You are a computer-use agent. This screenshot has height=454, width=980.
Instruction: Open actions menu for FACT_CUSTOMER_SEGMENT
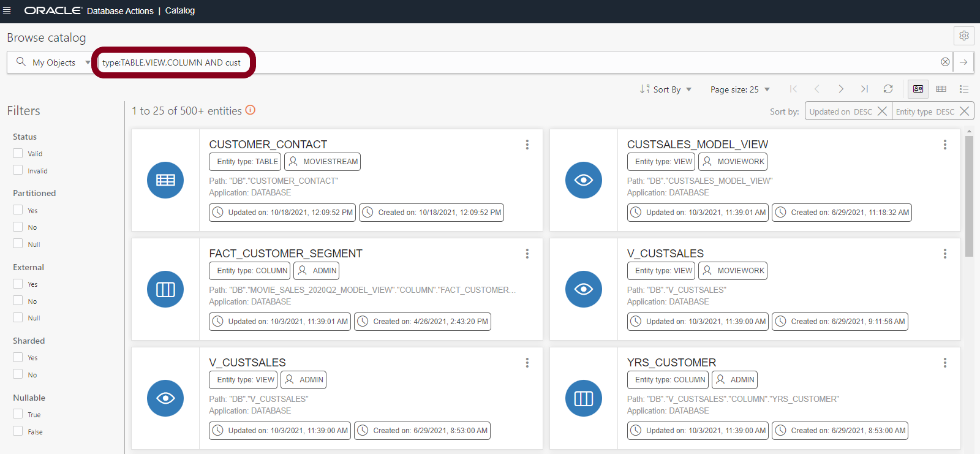click(x=527, y=254)
